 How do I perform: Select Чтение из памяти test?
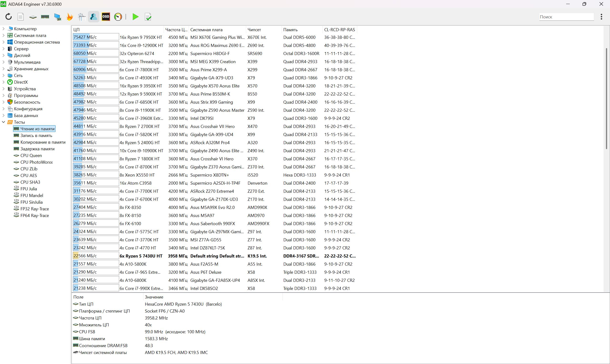tap(34, 129)
